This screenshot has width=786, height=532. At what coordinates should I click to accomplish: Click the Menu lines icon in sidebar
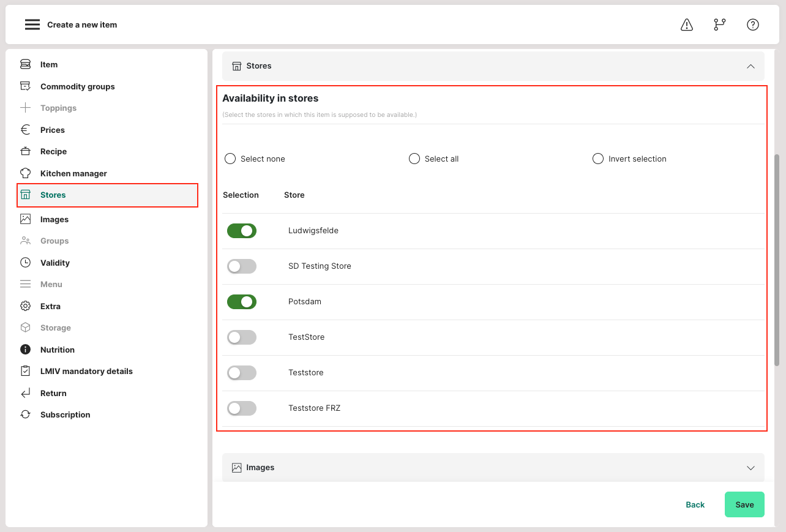(25, 284)
